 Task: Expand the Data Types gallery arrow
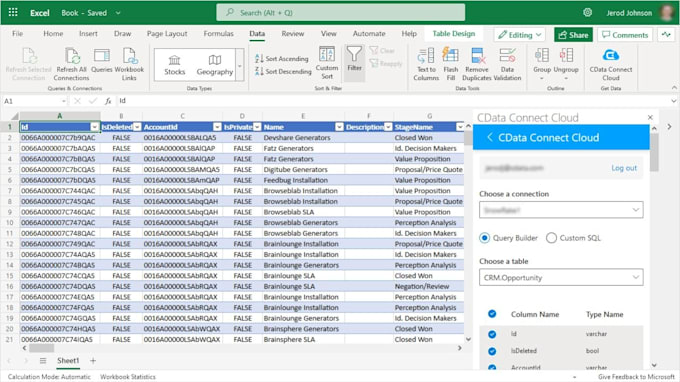240,65
